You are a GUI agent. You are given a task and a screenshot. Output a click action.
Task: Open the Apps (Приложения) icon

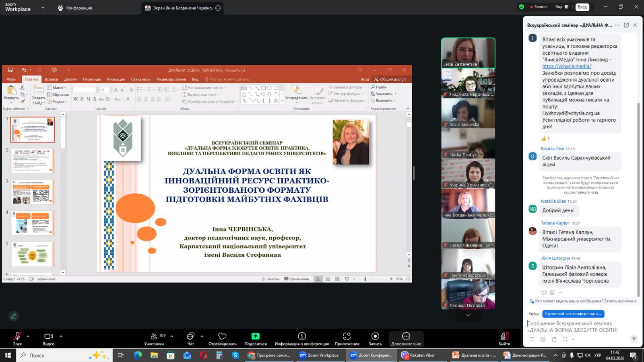coord(347,336)
